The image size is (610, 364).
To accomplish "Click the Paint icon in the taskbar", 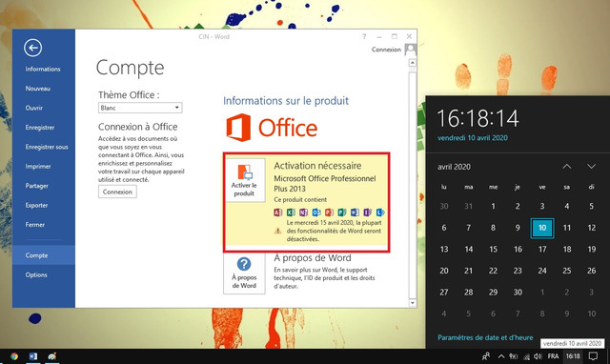I will point(52,356).
